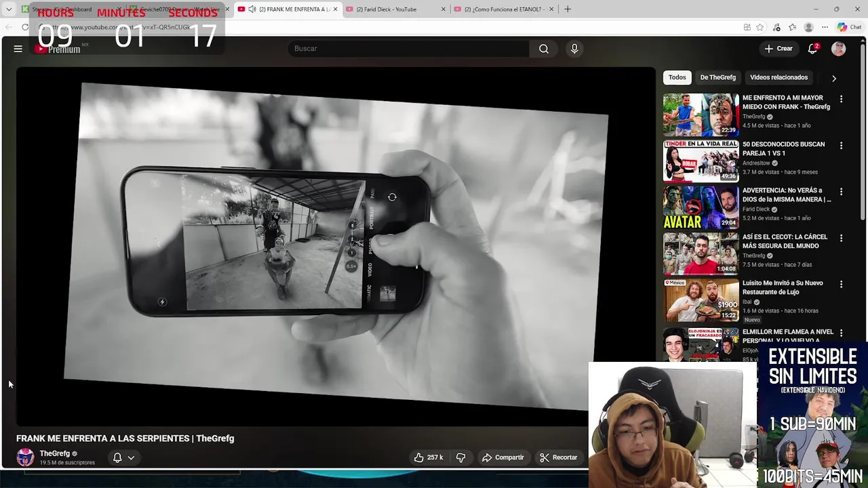Open title ASÍ ES EL CECOT
The height and width of the screenshot is (488, 868).
[x=785, y=241]
